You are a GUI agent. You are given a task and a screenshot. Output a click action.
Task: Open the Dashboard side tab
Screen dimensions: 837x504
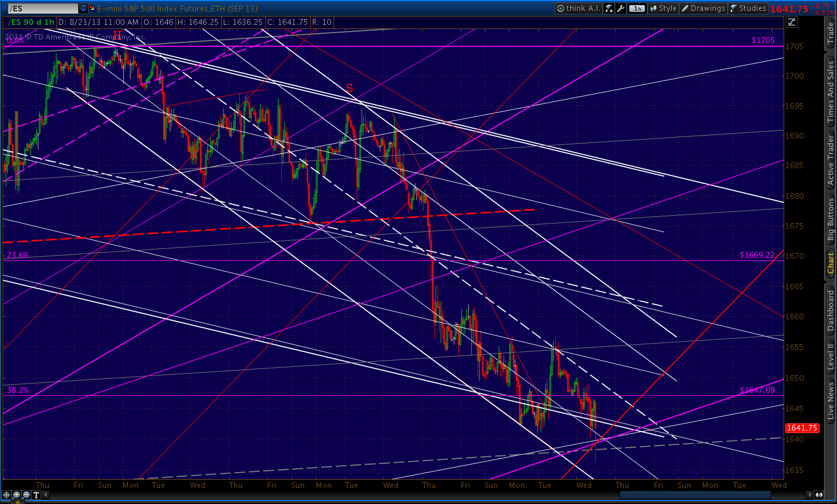[830, 310]
